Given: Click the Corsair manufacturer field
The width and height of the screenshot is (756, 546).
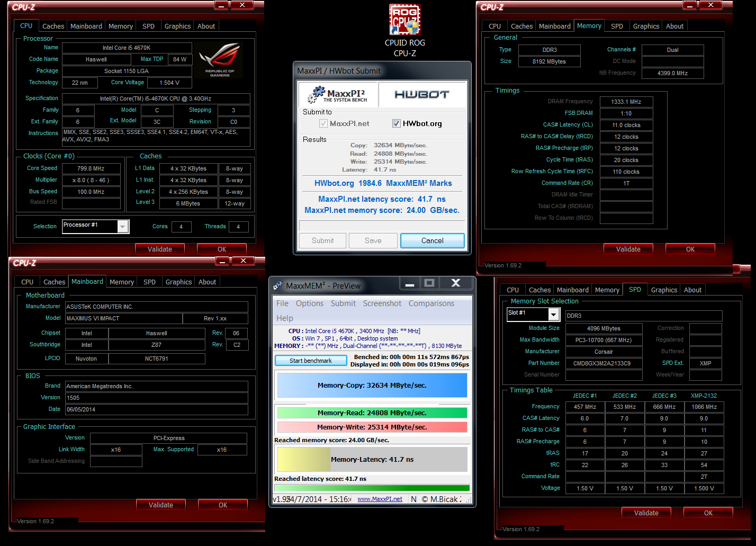Looking at the screenshot, I should pyautogui.click(x=604, y=352).
